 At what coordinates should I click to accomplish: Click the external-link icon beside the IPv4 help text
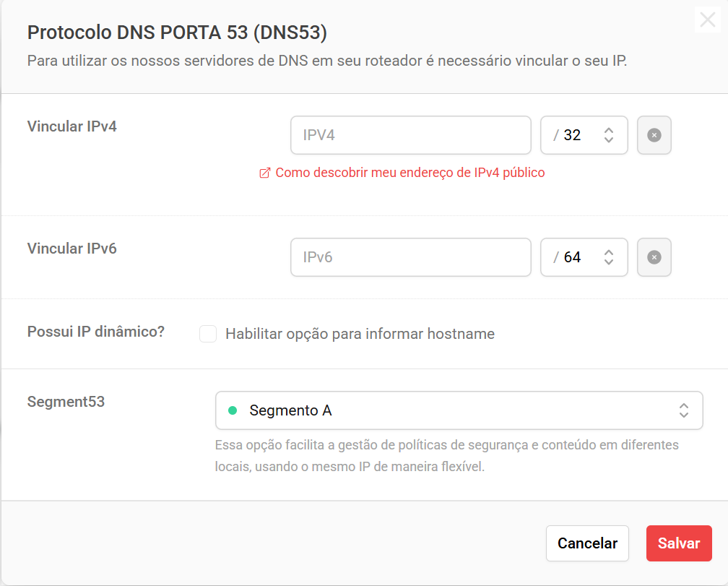pos(264,173)
